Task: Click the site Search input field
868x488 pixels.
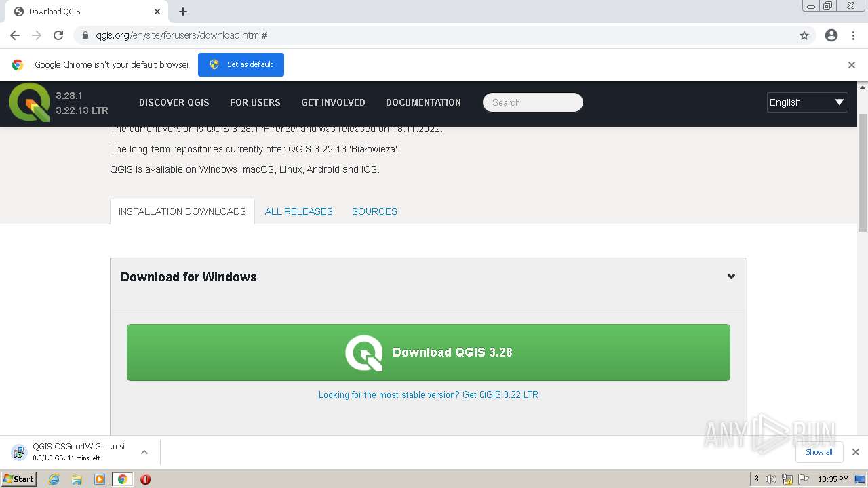Action: 533,102
